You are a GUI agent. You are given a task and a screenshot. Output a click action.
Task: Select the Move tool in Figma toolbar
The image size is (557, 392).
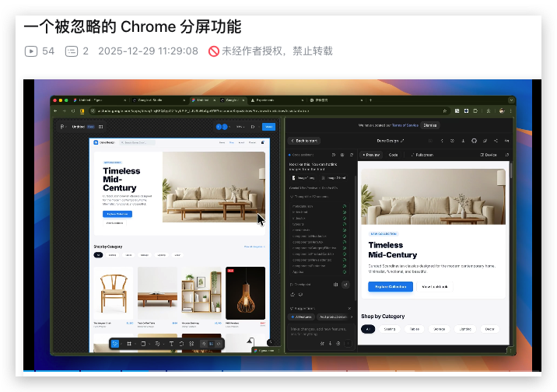114,344
